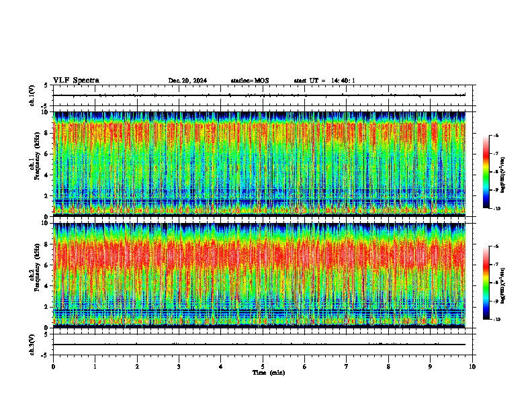
Task: Click the ch.1 voltage waveform trace
Action: (x=259, y=95)
